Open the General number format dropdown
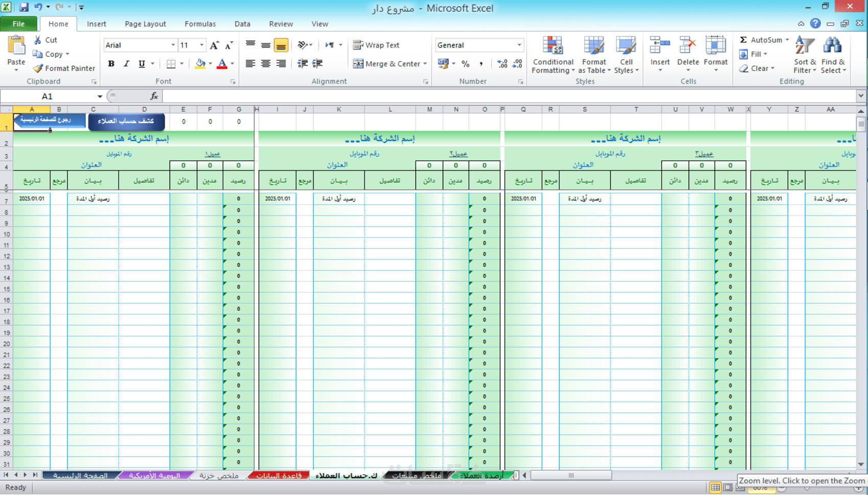Screen dimensions: 868x495 (519, 45)
